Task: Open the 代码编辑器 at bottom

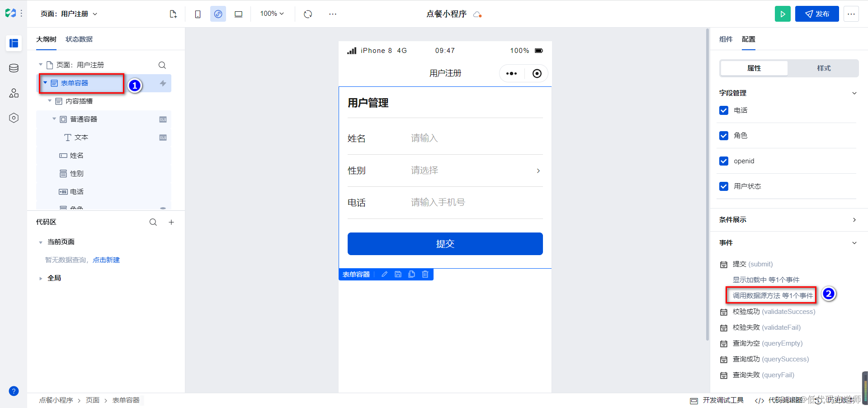Action: (x=779, y=400)
